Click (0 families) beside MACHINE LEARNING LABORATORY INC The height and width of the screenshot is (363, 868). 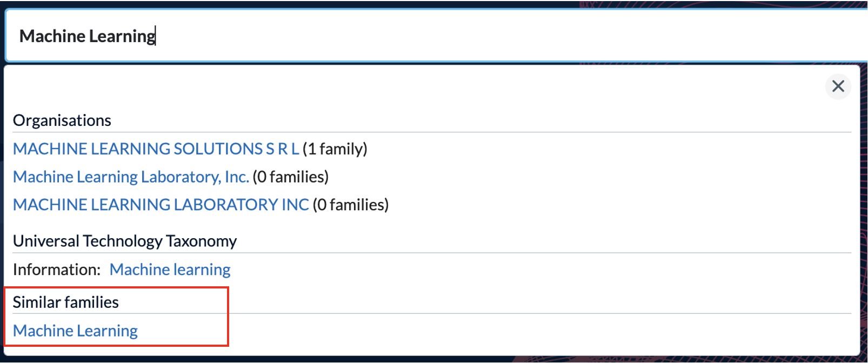coord(351,205)
